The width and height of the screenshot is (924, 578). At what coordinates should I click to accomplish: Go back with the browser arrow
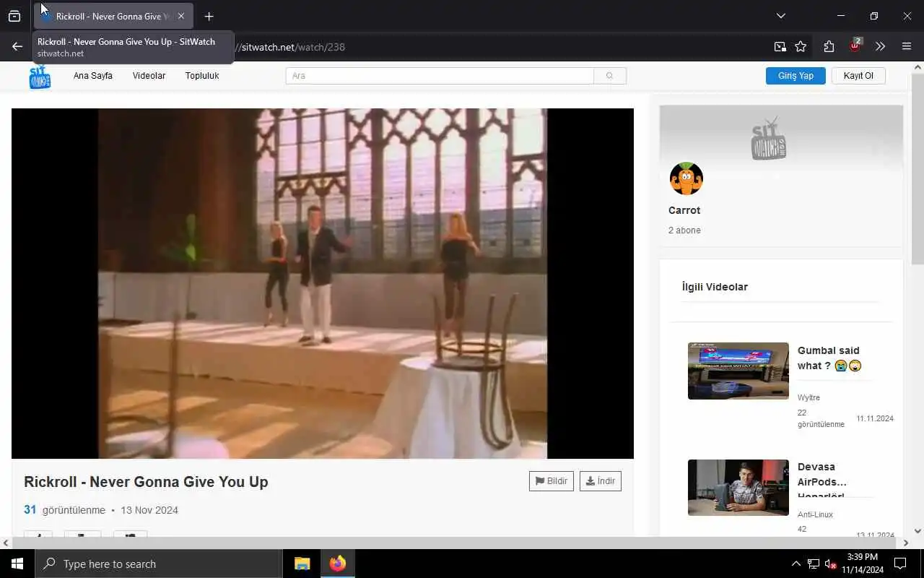tap(17, 46)
